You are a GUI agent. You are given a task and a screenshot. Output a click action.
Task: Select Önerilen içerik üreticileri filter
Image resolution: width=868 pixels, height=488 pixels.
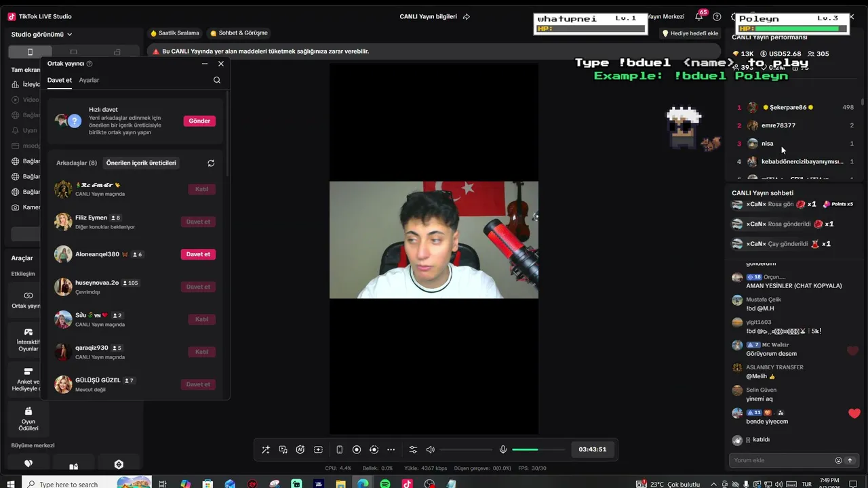[x=141, y=163]
